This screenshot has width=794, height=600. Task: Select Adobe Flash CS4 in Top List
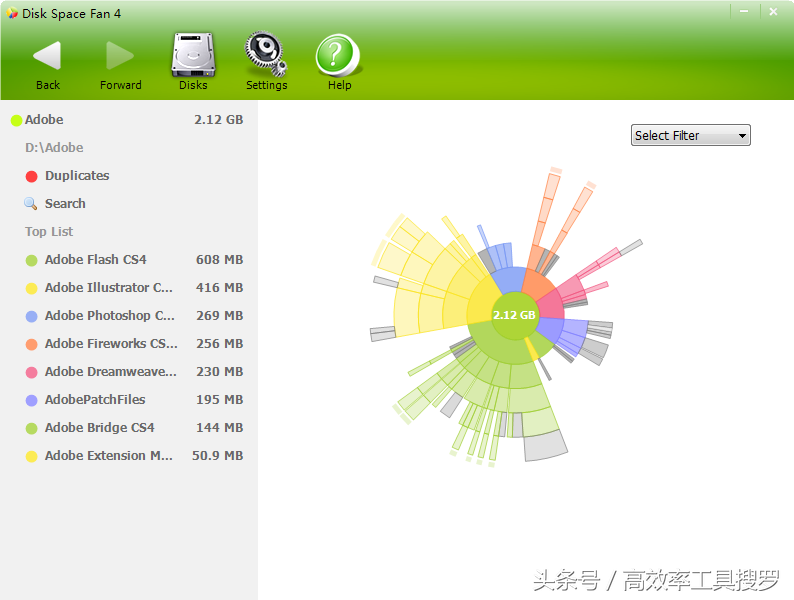(95, 259)
